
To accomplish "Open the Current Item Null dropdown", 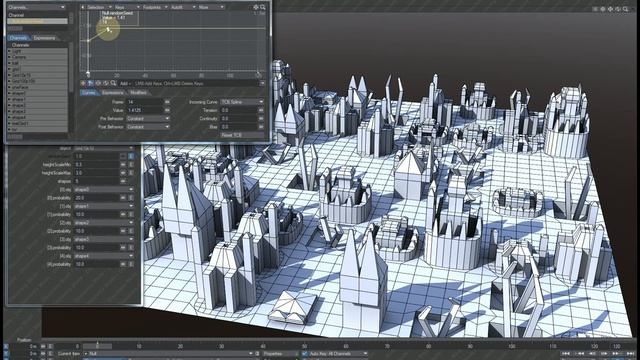I will tap(169, 354).
